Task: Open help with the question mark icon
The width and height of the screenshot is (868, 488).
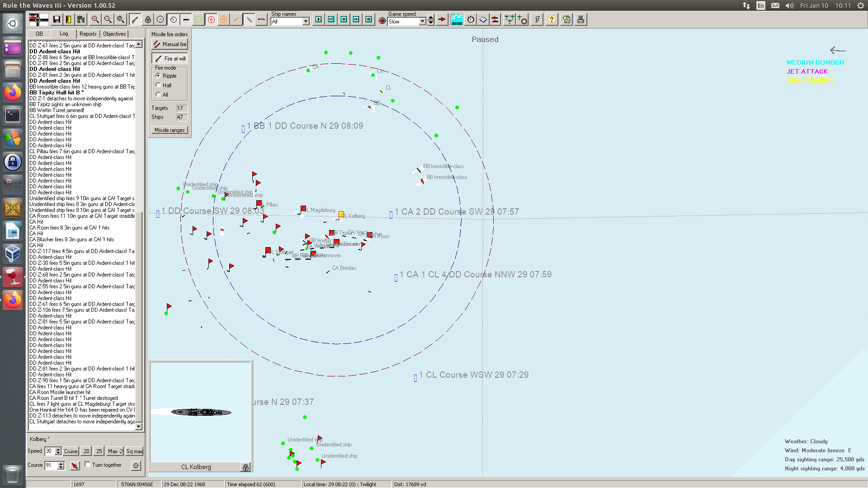Action: [x=552, y=19]
